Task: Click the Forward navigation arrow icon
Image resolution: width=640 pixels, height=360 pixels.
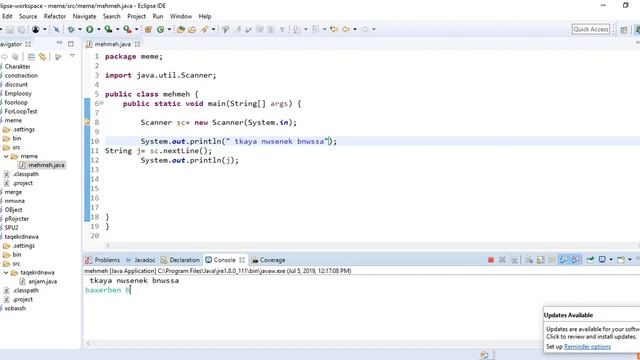Action: click(x=364, y=29)
